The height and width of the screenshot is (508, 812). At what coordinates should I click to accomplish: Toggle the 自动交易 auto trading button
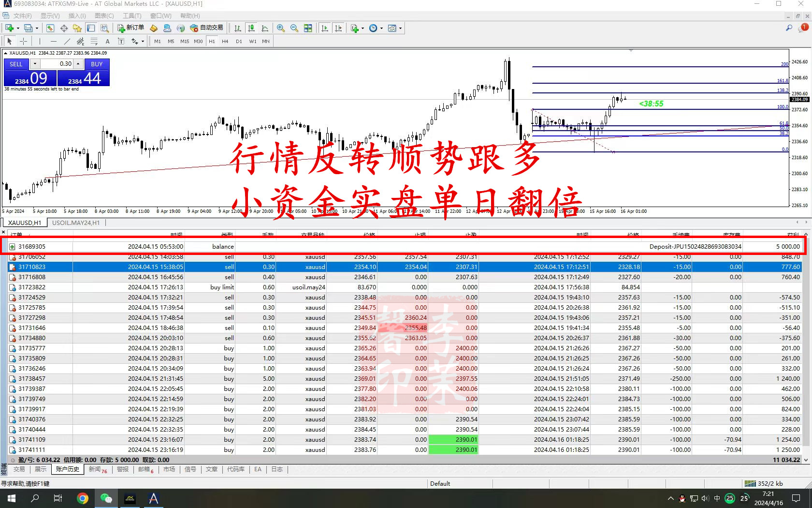tap(207, 28)
